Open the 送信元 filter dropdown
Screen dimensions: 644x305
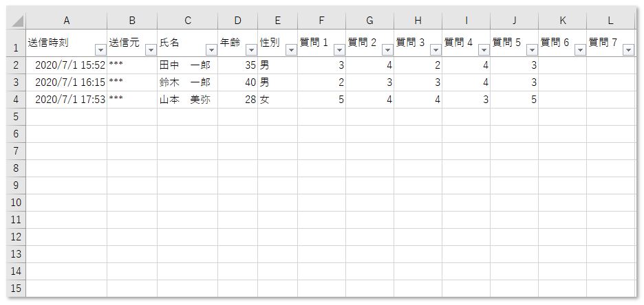[151, 50]
